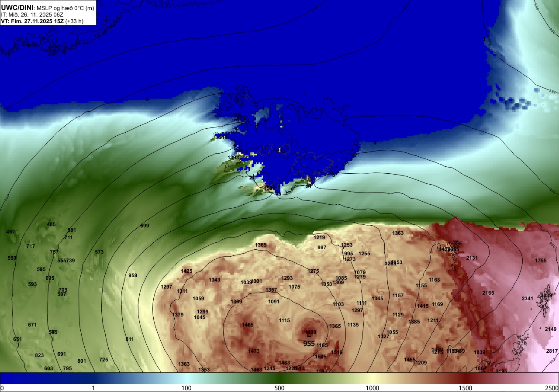Viewport: 559px width, 392px height.
Task: Click the height value 671
Action: tap(32, 325)
